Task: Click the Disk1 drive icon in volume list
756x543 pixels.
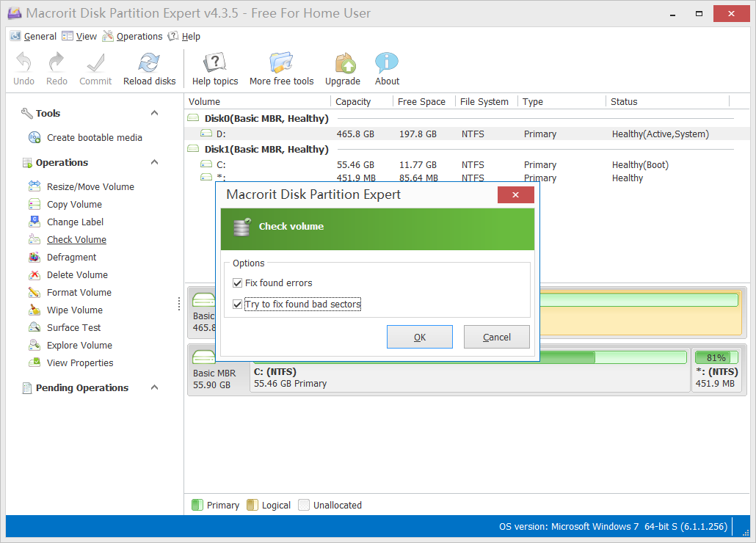Action: (x=193, y=149)
